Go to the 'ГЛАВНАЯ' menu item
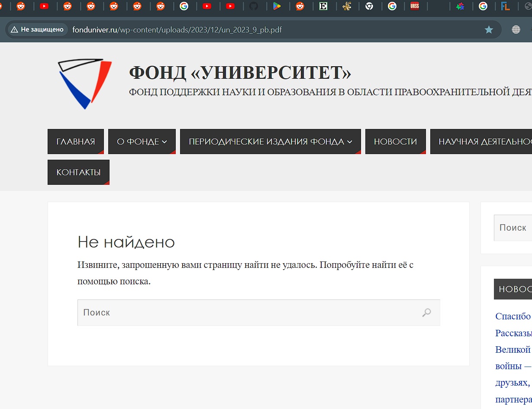The height and width of the screenshot is (409, 532). (x=76, y=142)
